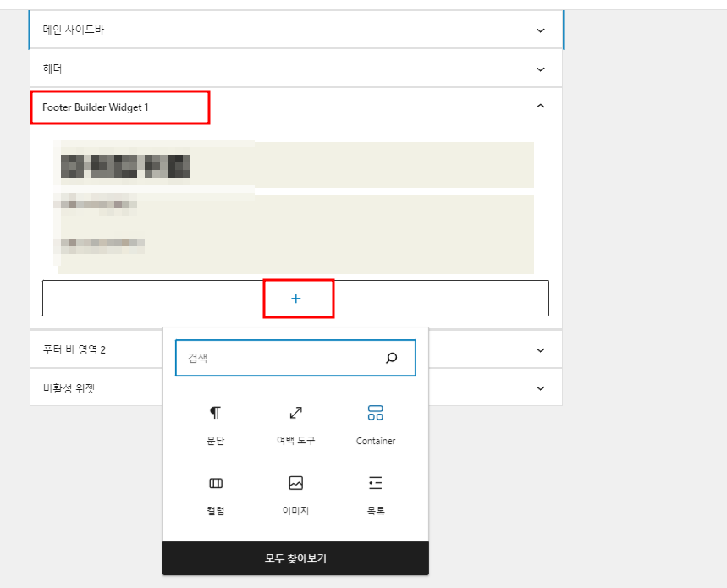Screen dimensions: 727x588
Task: Insert a 문단 paragraph block
Action: [215, 423]
